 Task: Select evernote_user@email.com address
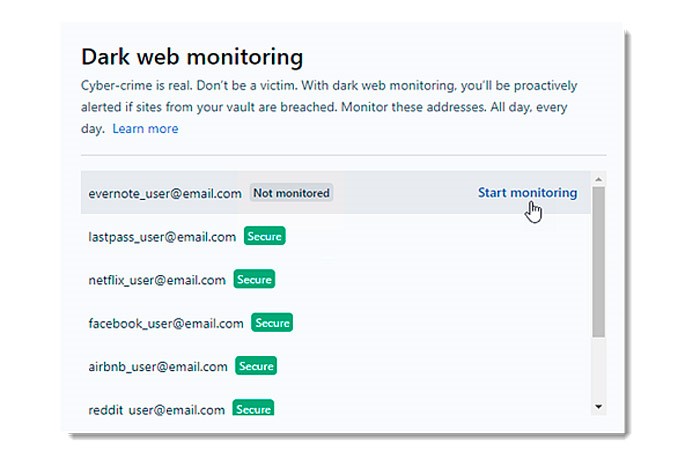point(165,193)
